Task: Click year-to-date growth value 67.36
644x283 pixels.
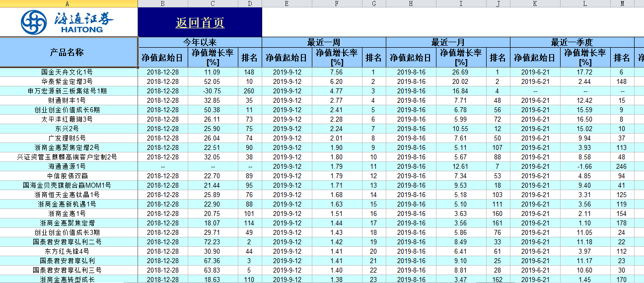Action: [213, 261]
